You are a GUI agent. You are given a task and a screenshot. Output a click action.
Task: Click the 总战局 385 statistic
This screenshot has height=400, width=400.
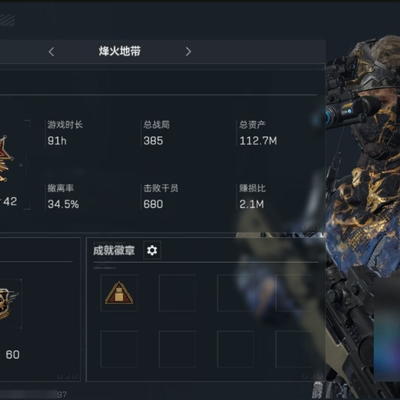point(156,133)
